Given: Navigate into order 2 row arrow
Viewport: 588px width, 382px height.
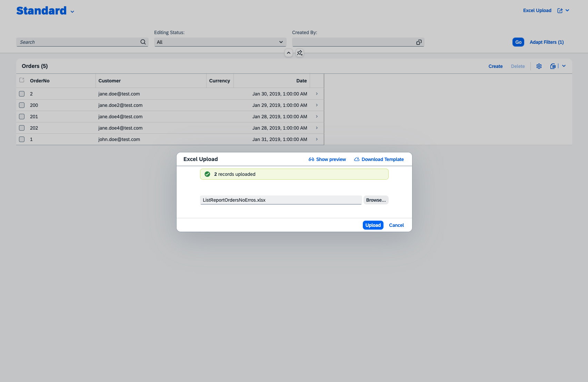Looking at the screenshot, I should (x=317, y=94).
